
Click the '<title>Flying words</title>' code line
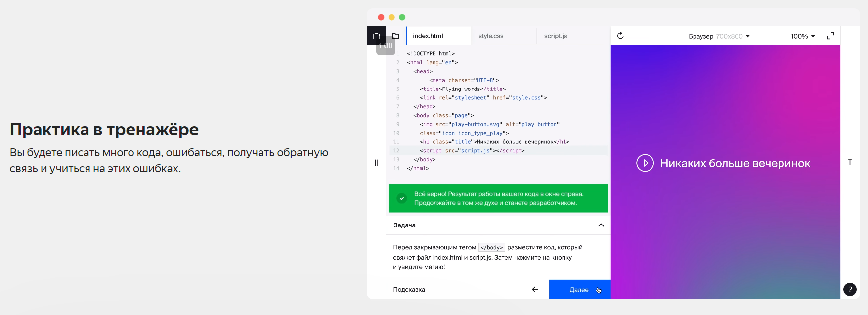(x=463, y=89)
